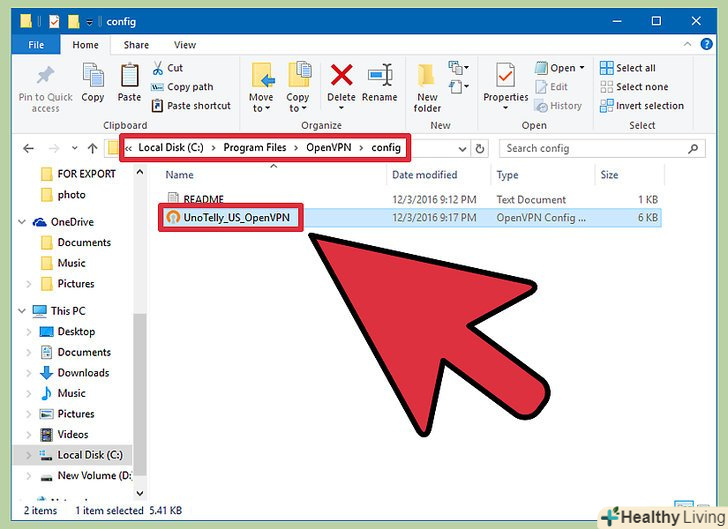This screenshot has width=728, height=529.
Task: Click Invert selection
Action: point(642,106)
